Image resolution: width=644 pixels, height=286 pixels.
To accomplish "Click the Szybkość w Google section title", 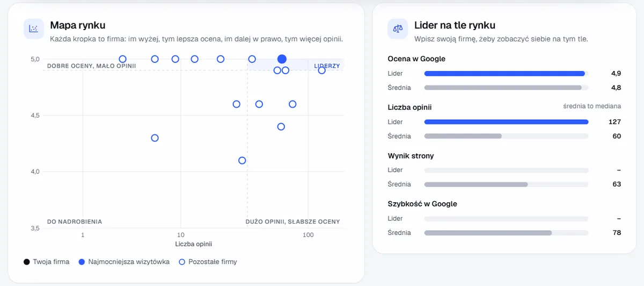I will [x=422, y=204].
